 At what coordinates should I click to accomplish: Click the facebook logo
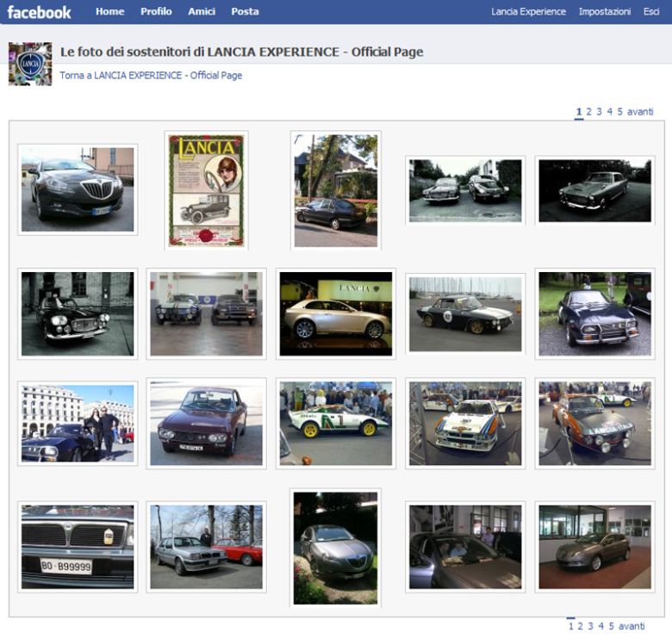(39, 12)
